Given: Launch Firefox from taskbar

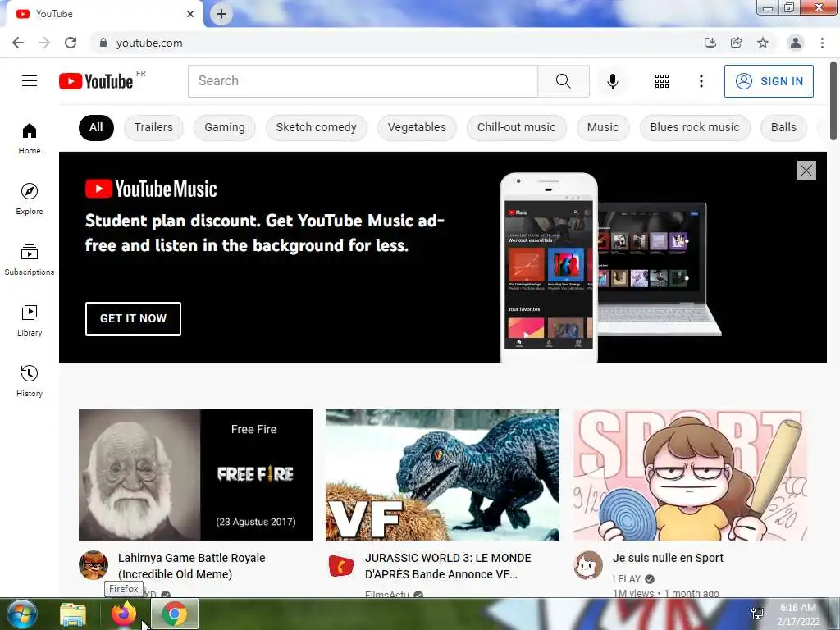Looking at the screenshot, I should pos(124,614).
